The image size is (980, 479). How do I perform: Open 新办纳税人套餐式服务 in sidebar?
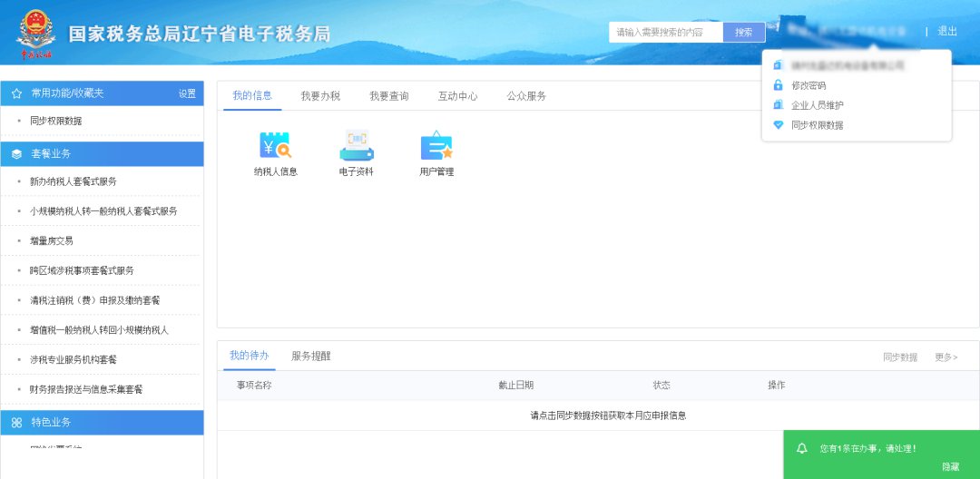coord(73,181)
